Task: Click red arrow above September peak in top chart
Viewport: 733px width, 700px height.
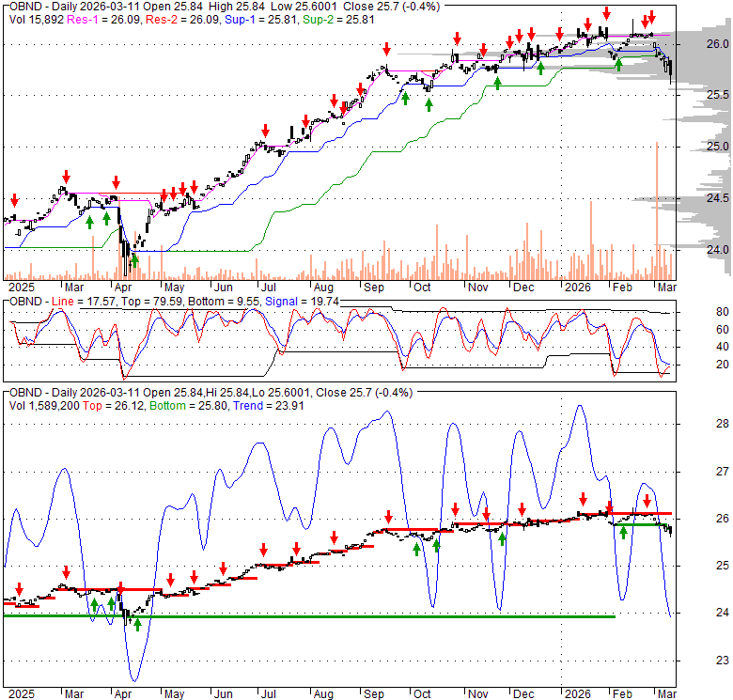Action: click(x=386, y=49)
